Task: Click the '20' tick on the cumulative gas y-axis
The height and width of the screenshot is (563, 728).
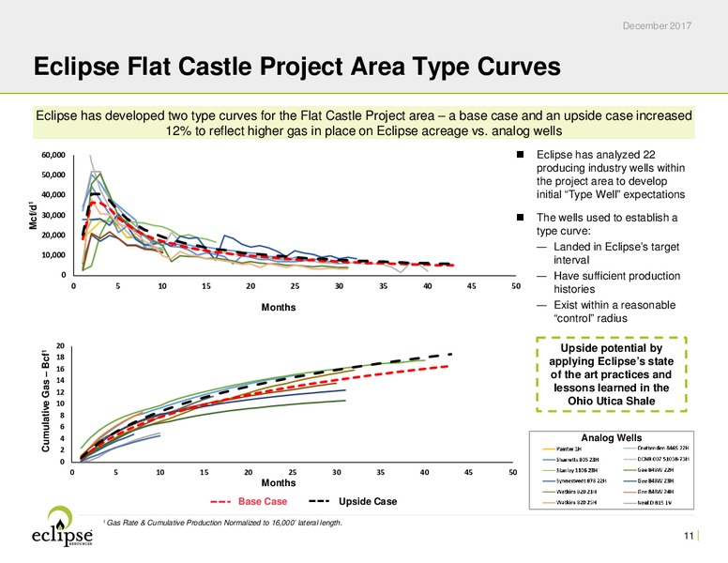Action: tap(60, 345)
